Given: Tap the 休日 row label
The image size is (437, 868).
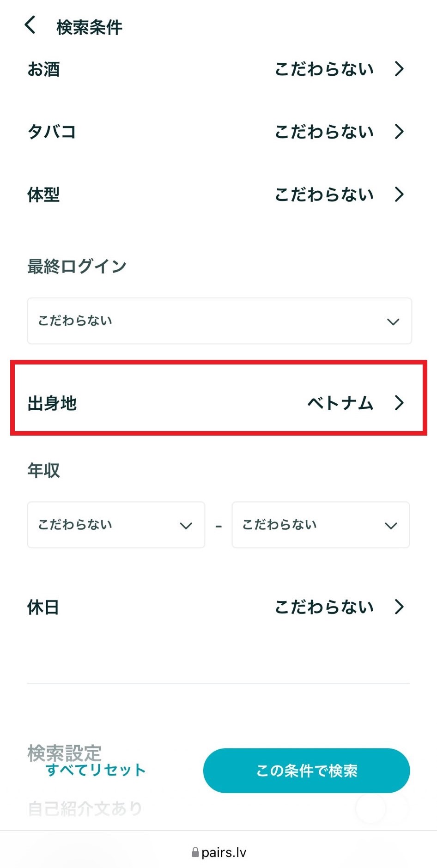Looking at the screenshot, I should coord(43,607).
